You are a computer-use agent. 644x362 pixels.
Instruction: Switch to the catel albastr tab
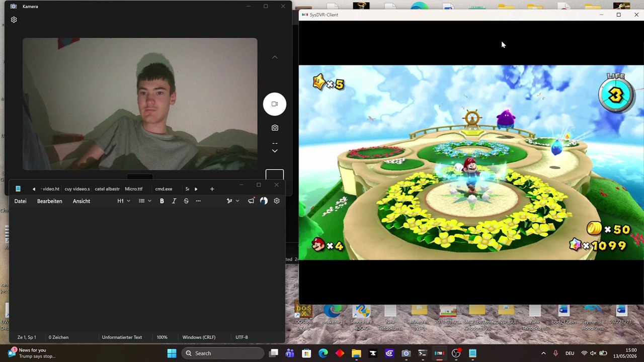[107, 189]
